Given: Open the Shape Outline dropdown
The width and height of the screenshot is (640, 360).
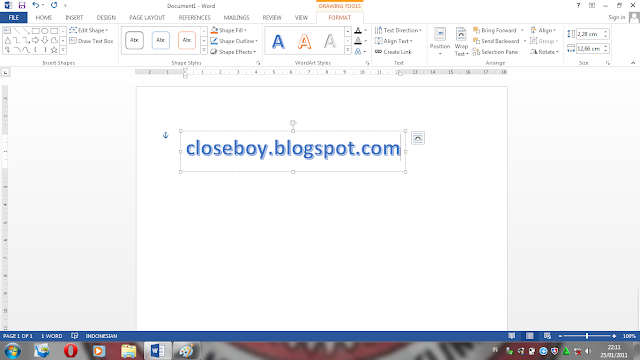Looking at the screenshot, I should coord(234,41).
